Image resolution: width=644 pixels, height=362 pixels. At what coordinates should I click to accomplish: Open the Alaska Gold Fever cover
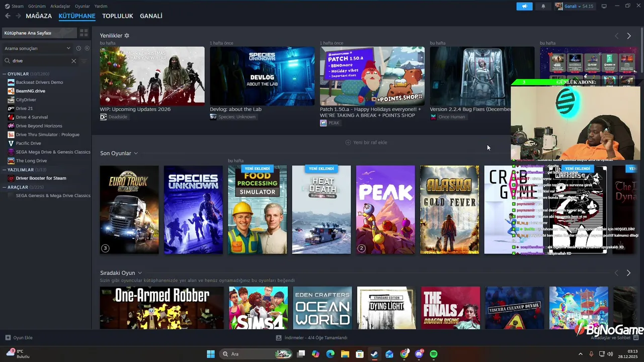click(450, 210)
